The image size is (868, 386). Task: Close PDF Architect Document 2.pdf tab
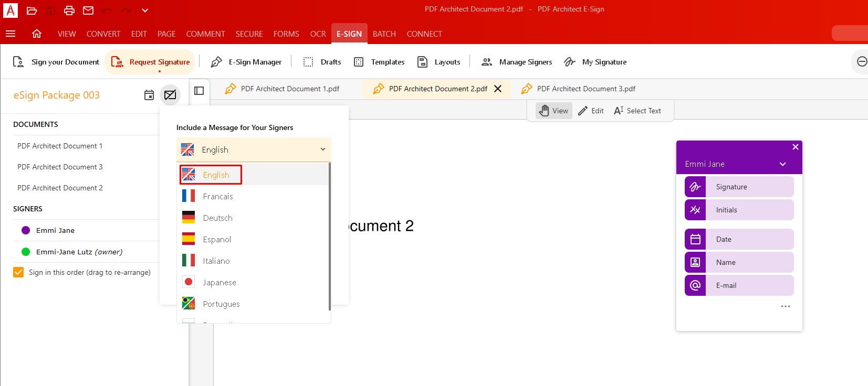pos(498,89)
